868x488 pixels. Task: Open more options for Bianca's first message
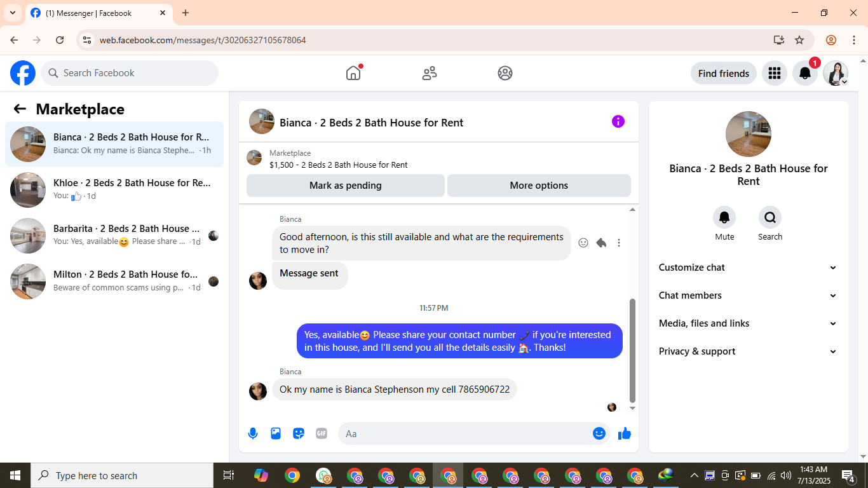tap(619, 243)
